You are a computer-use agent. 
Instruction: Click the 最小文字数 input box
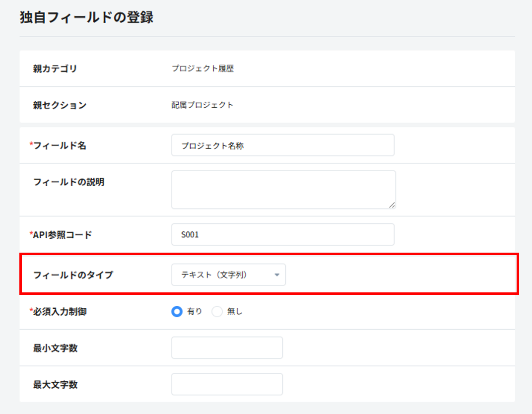227,348
